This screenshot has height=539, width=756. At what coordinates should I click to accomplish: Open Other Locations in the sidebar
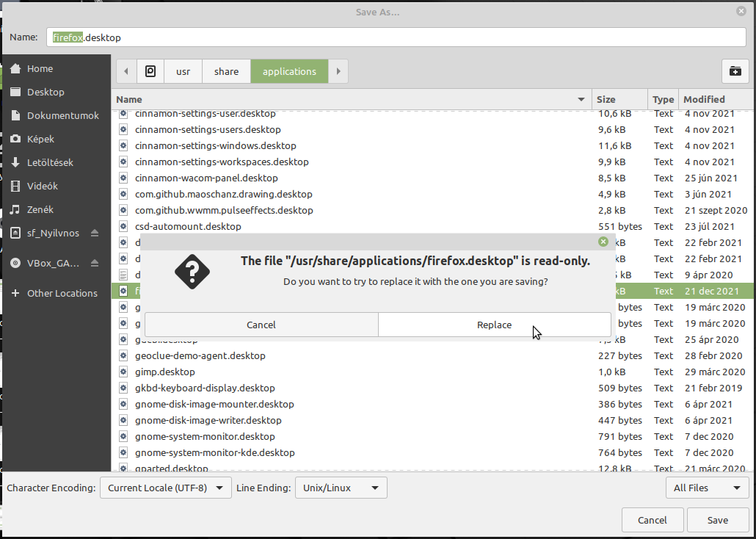coord(57,294)
